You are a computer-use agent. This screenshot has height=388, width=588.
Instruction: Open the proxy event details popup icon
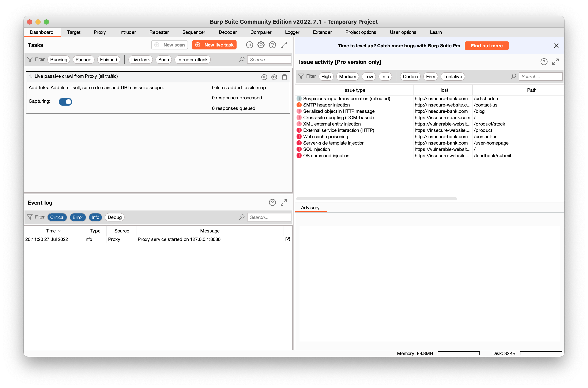click(288, 239)
